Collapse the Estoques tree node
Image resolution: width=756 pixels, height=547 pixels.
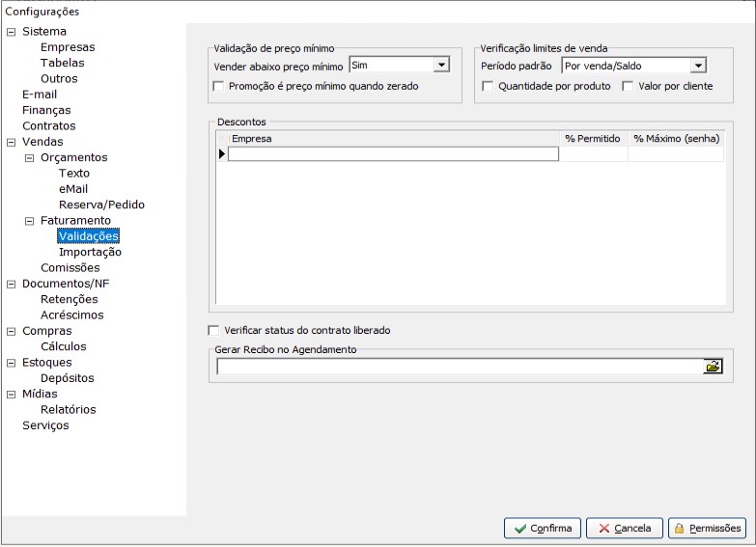[x=11, y=363]
